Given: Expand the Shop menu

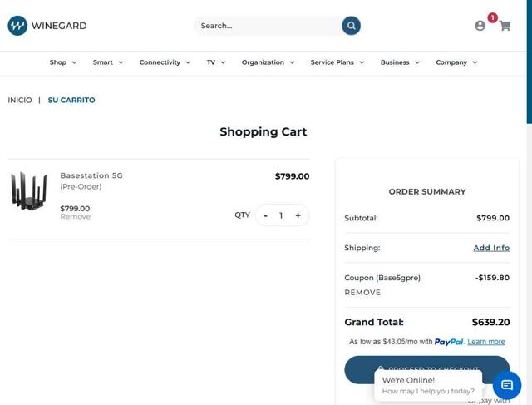Looking at the screenshot, I should (63, 62).
